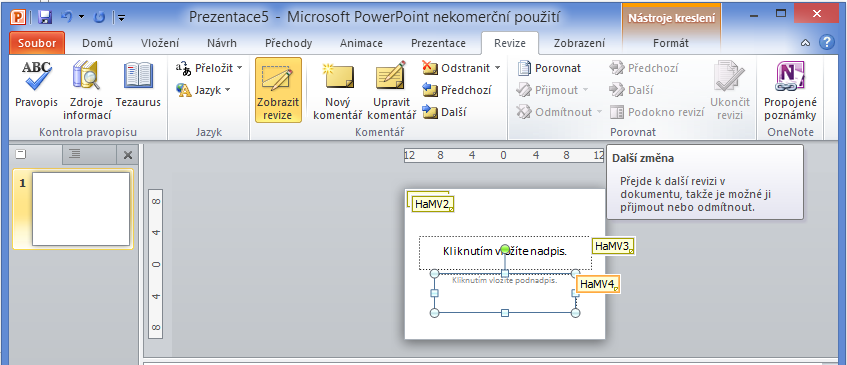This screenshot has height=365, width=847.
Task: Click Další in the Porovnat group
Action: 631,90
